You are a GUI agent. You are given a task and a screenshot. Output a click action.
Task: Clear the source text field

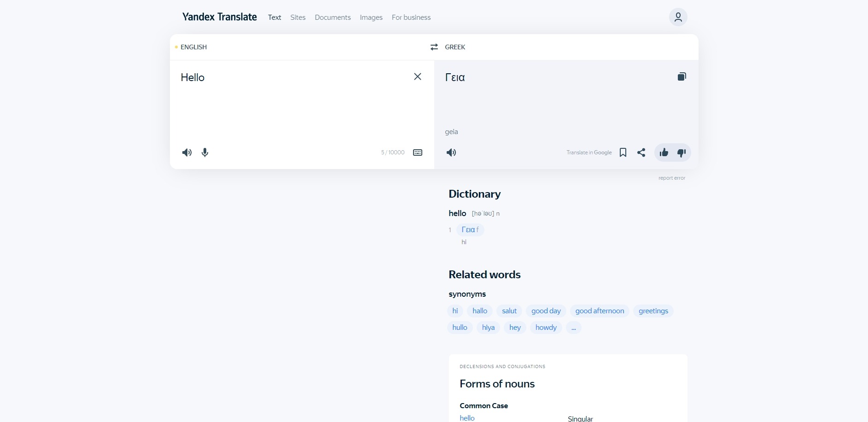pyautogui.click(x=418, y=76)
